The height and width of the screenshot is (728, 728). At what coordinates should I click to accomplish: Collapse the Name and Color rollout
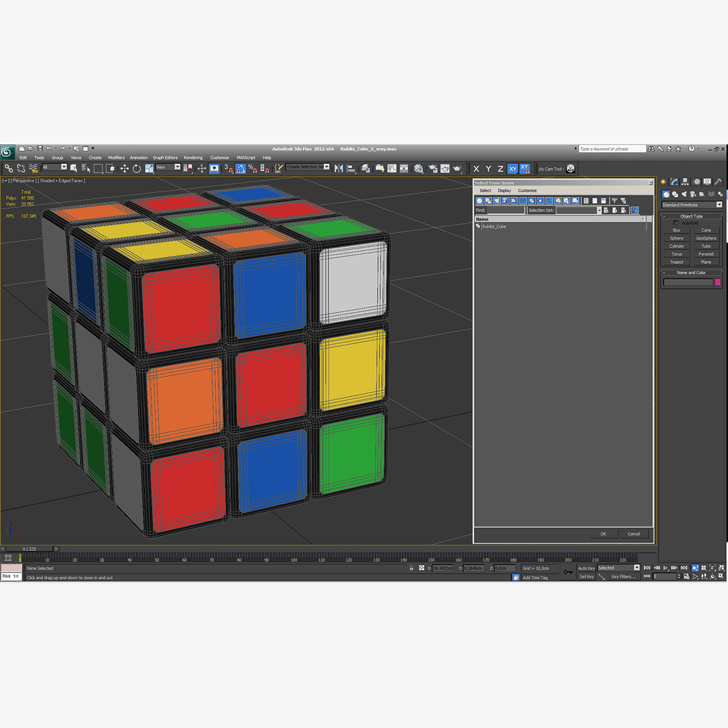click(x=691, y=272)
